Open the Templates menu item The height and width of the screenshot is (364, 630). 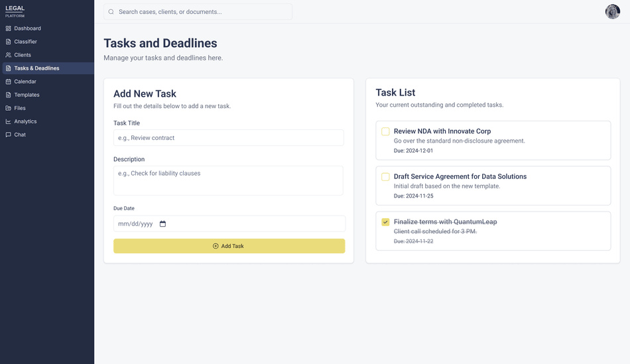point(27,95)
